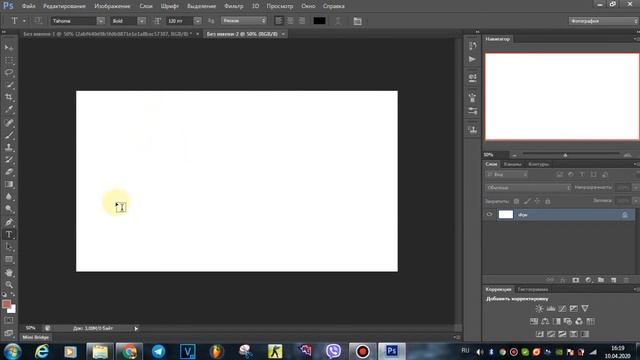Open the layer blend mode dropdown
The width and height of the screenshot is (640, 360).
point(528,188)
